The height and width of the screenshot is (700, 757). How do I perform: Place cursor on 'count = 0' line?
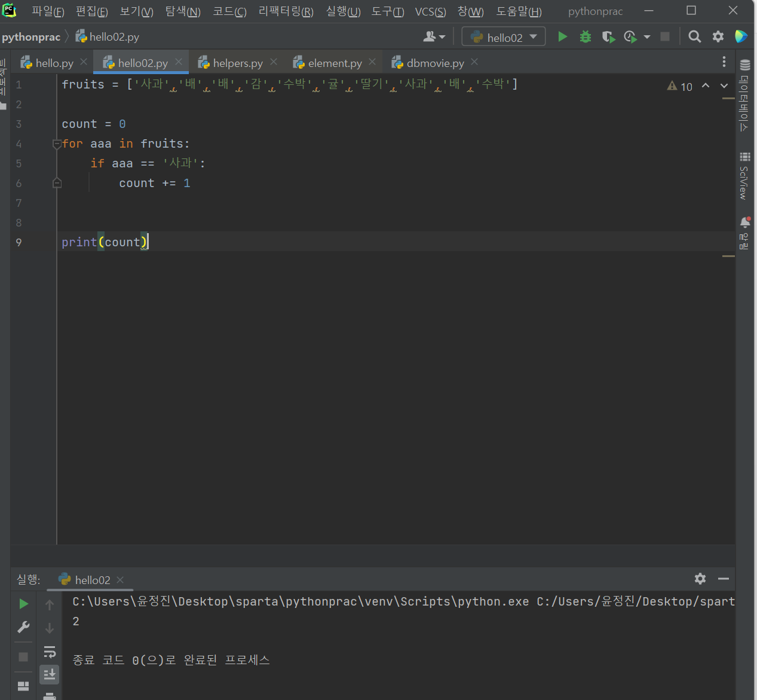(x=94, y=124)
